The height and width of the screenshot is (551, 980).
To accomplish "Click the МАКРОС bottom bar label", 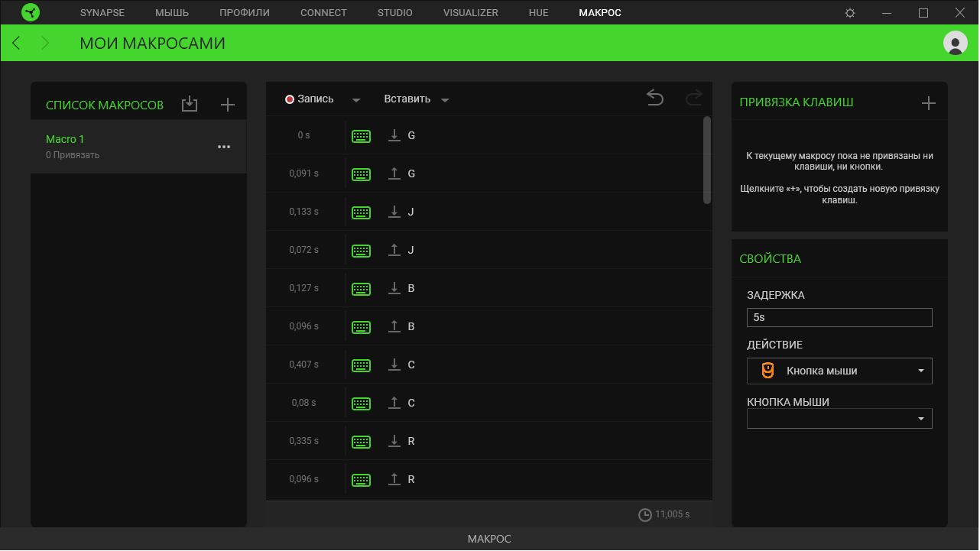I will pyautogui.click(x=489, y=539).
